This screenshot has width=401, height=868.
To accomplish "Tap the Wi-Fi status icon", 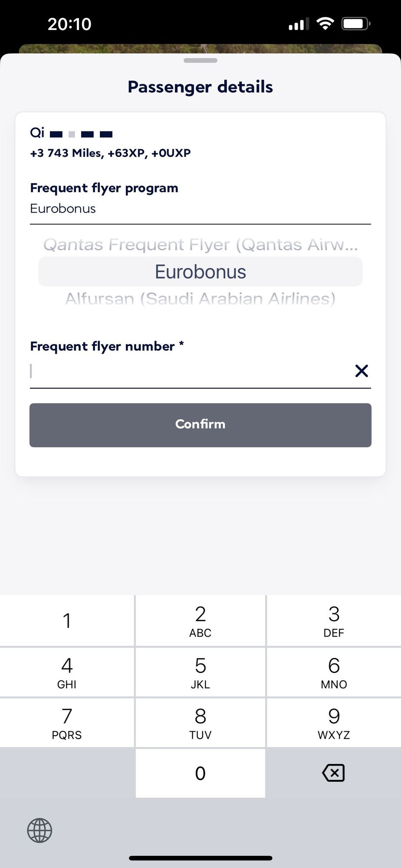I will 325,23.
